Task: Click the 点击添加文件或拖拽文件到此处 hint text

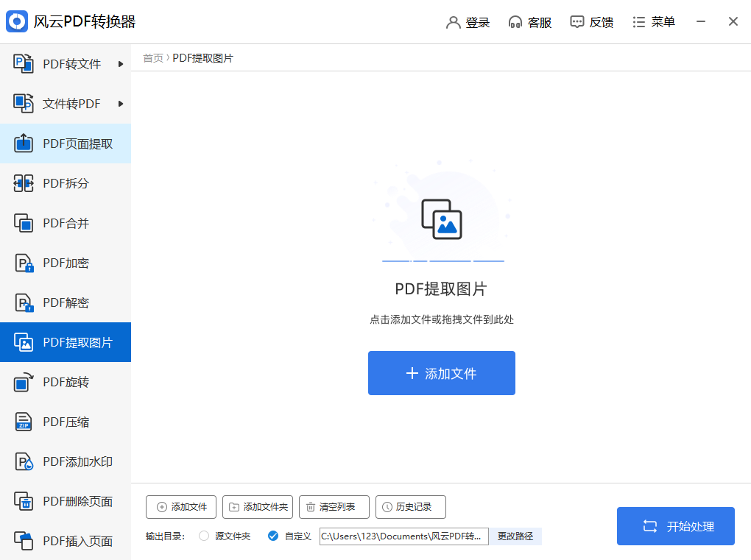Action: tap(442, 319)
